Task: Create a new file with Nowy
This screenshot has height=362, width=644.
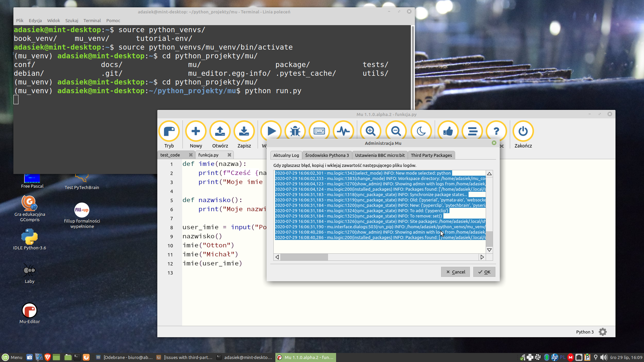Action: coord(196,131)
